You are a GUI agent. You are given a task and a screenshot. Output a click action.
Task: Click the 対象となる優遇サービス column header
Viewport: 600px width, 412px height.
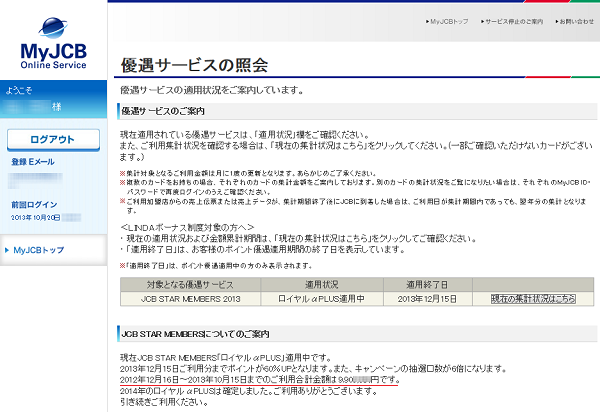(x=191, y=285)
